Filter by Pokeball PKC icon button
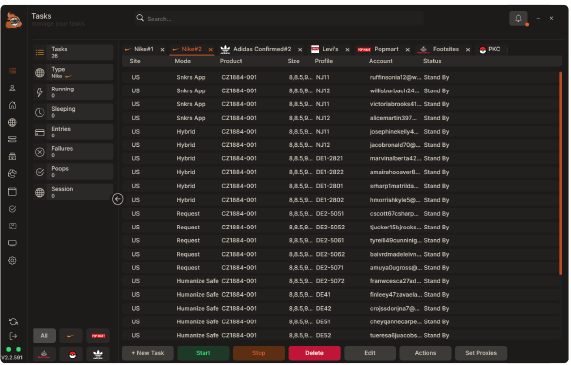 click(72, 354)
